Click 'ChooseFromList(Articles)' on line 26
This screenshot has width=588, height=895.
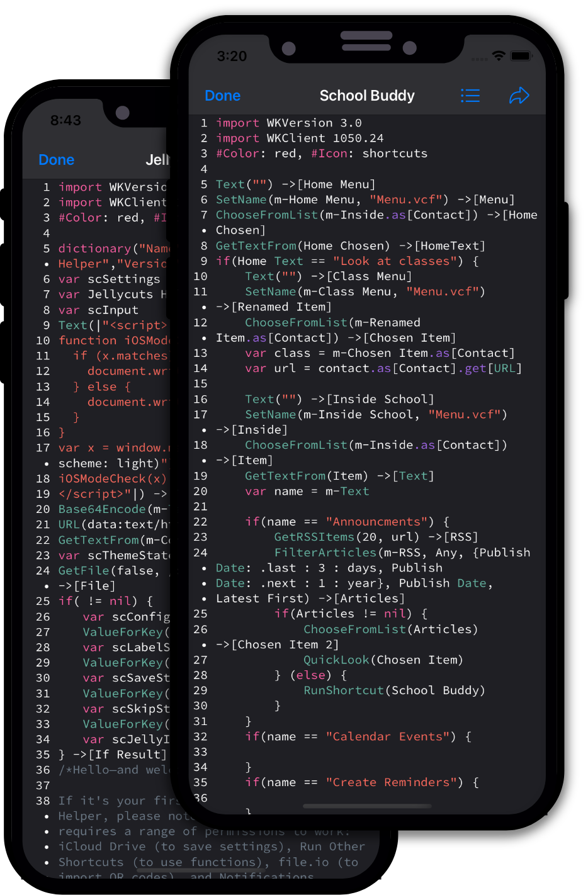(x=391, y=629)
